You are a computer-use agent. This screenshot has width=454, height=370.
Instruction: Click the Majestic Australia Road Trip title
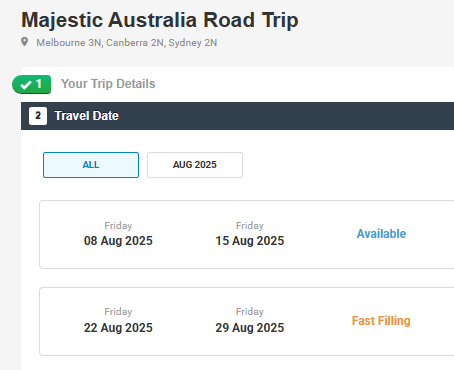[x=160, y=20]
